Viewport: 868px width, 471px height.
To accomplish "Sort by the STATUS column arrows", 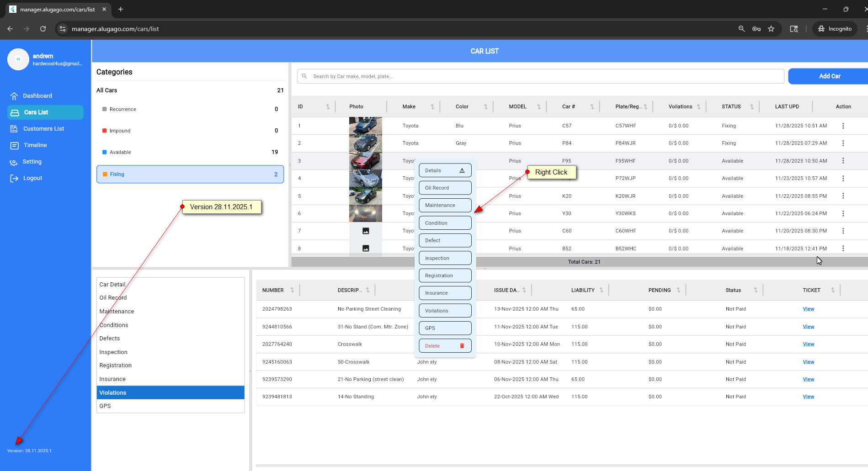I will 751,107.
